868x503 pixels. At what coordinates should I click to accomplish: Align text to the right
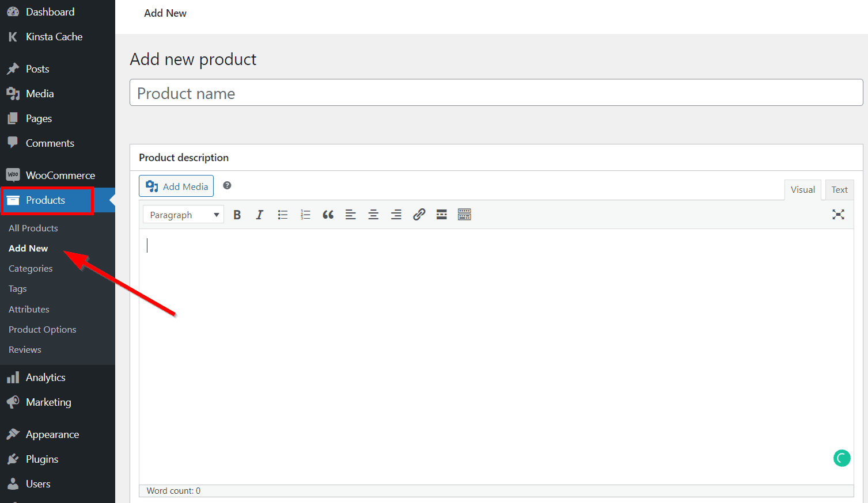coord(396,214)
